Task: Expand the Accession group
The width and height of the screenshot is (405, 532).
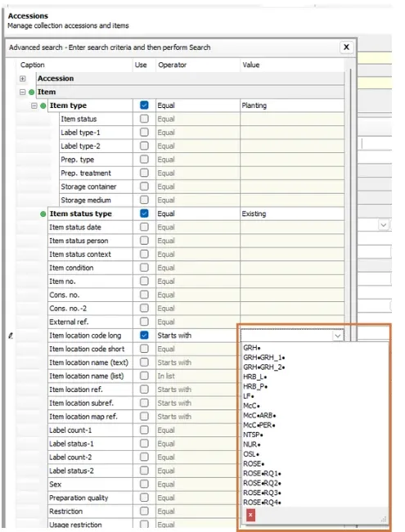Action: [22, 79]
